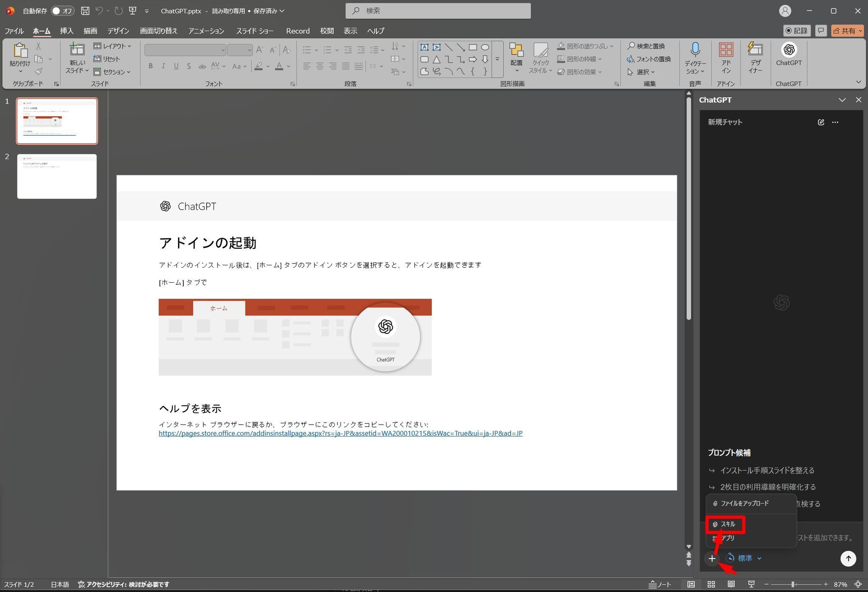This screenshot has width=868, height=592.
Task: Select the oval shape in the gallery
Action: pos(485,47)
